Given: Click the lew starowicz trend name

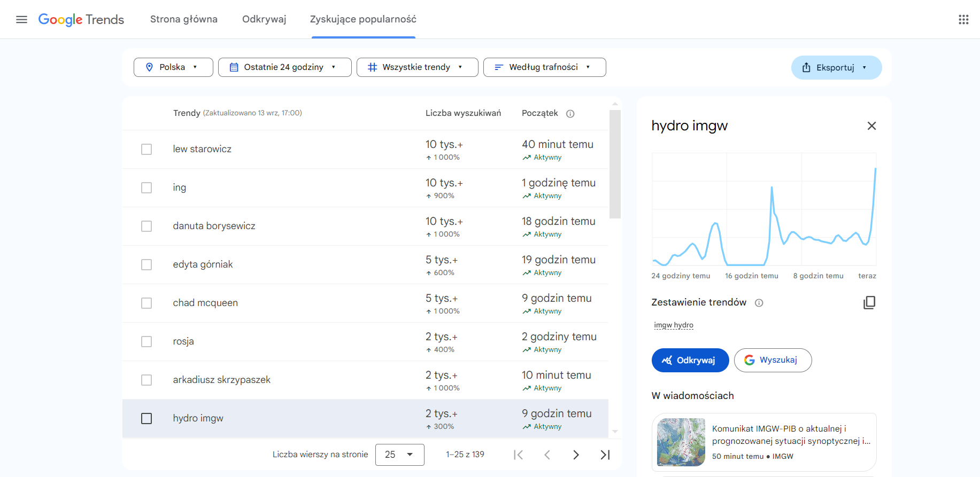Looking at the screenshot, I should pos(202,149).
